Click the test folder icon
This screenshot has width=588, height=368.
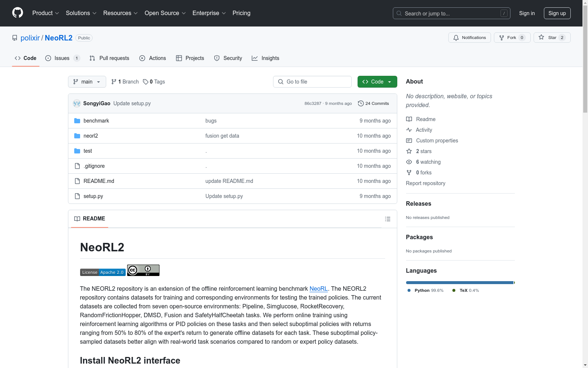tap(77, 151)
